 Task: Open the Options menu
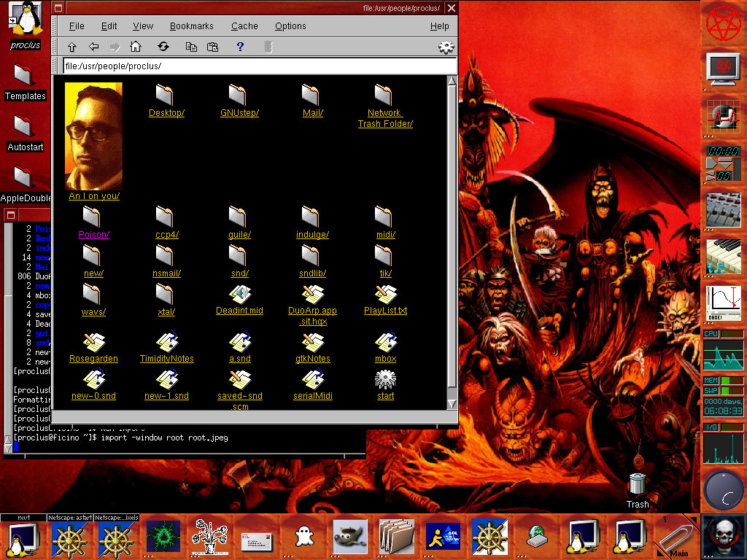(x=290, y=26)
